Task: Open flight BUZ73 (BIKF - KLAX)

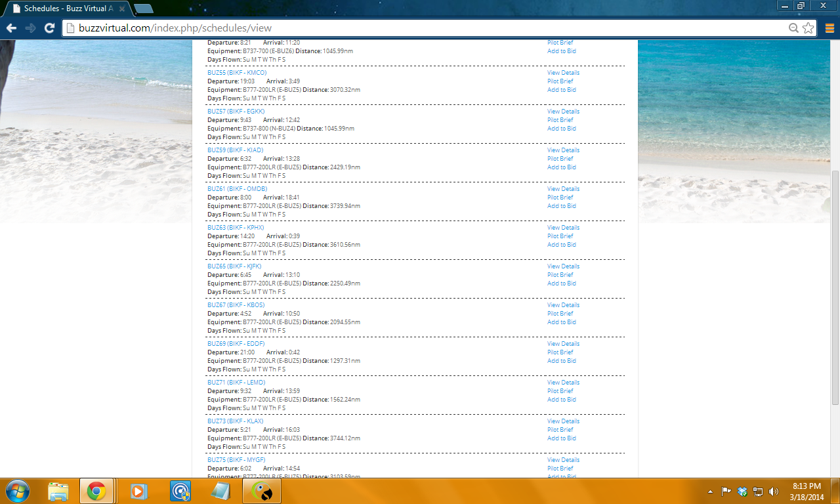Action: [236, 421]
